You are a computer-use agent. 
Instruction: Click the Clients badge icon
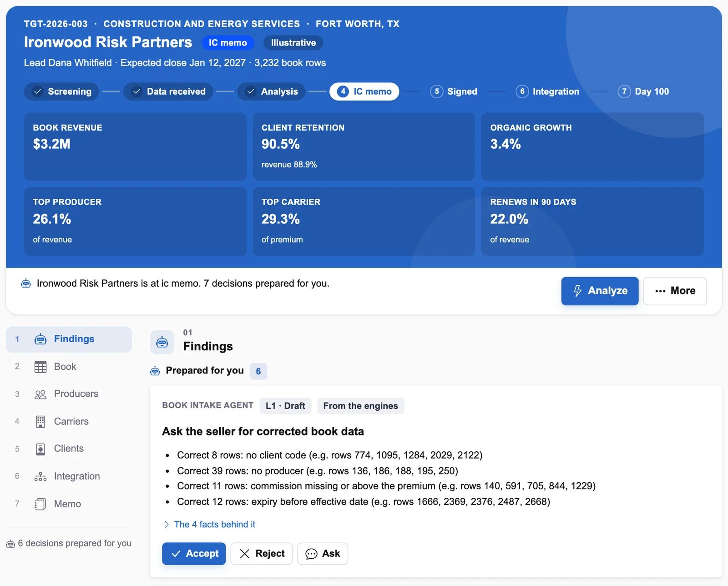pyautogui.click(x=40, y=449)
